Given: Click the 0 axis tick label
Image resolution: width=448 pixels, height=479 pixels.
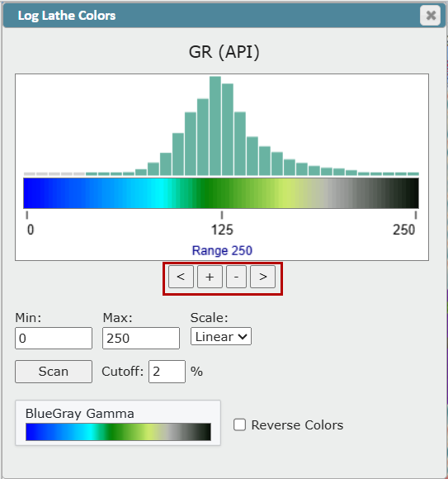Looking at the screenshot, I should [x=31, y=230].
